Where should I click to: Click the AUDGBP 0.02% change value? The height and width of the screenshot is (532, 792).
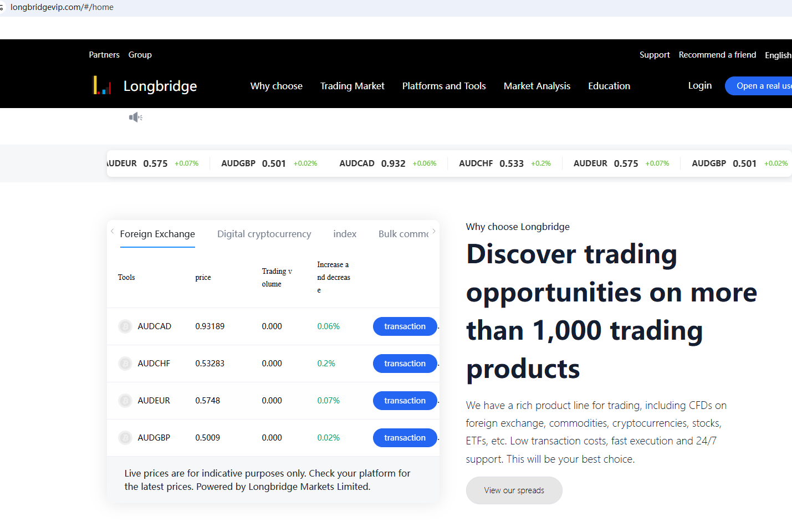(x=329, y=438)
